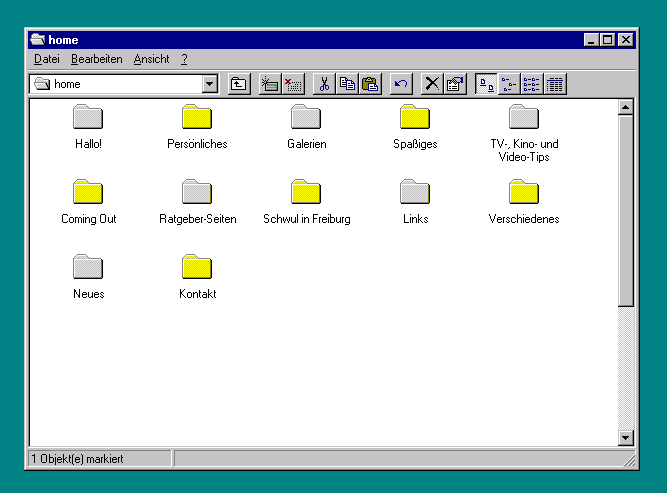Switch to details view
This screenshot has width=667, height=493.
coord(555,84)
